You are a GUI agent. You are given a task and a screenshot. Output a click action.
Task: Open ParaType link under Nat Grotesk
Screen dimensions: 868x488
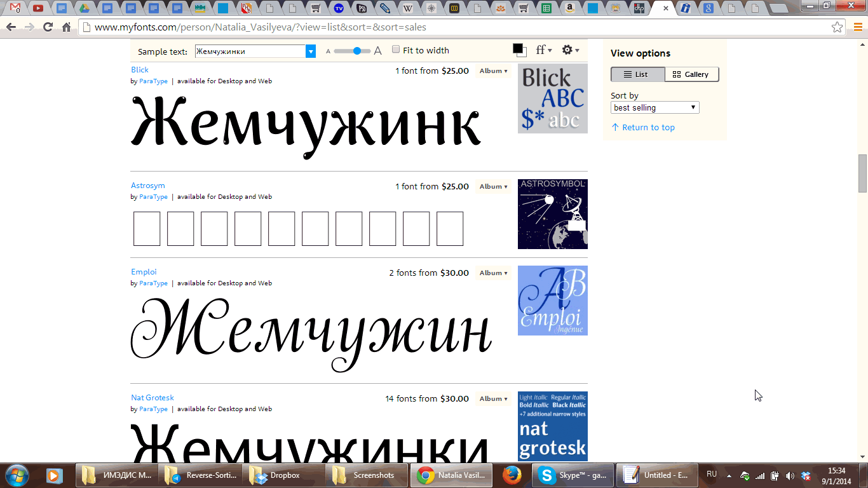[x=154, y=409]
